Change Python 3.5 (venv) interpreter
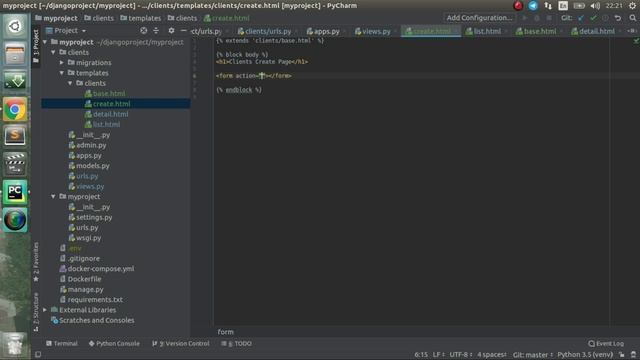The width and height of the screenshot is (640, 360). tap(585, 355)
